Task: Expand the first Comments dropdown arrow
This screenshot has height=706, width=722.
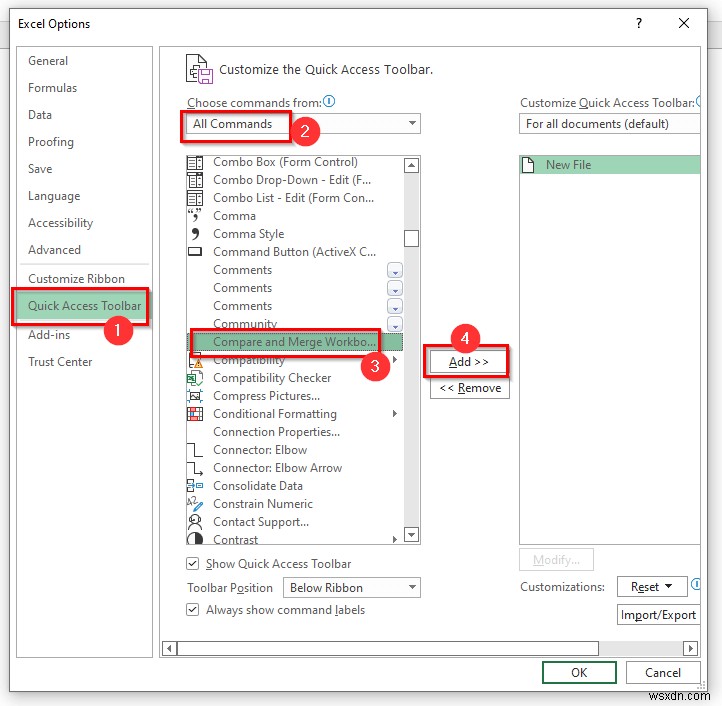Action: (395, 270)
